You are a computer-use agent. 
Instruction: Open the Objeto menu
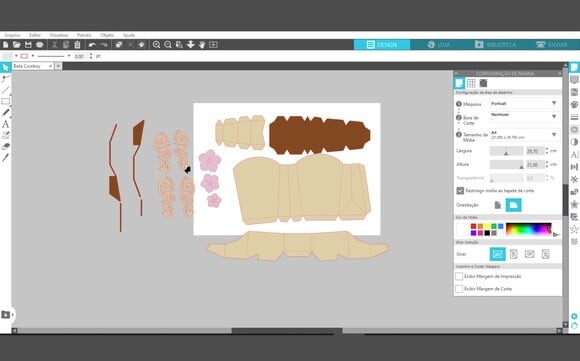point(107,35)
